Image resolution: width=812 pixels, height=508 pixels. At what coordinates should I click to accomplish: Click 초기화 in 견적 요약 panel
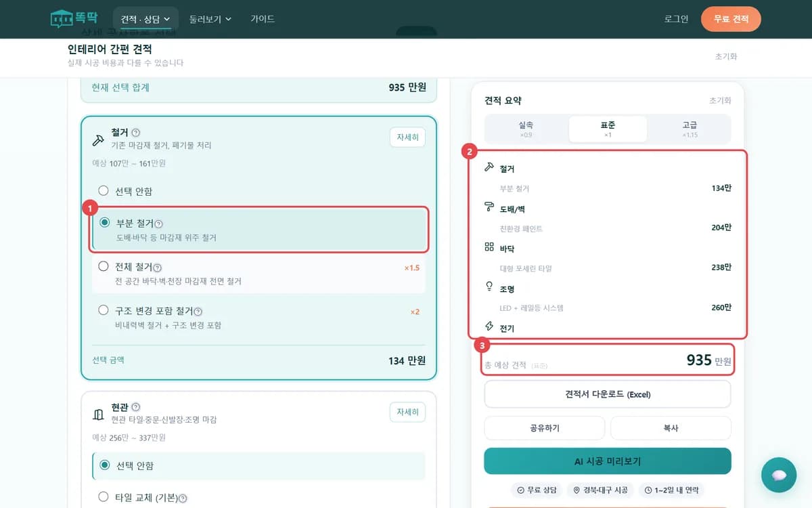[x=720, y=100]
